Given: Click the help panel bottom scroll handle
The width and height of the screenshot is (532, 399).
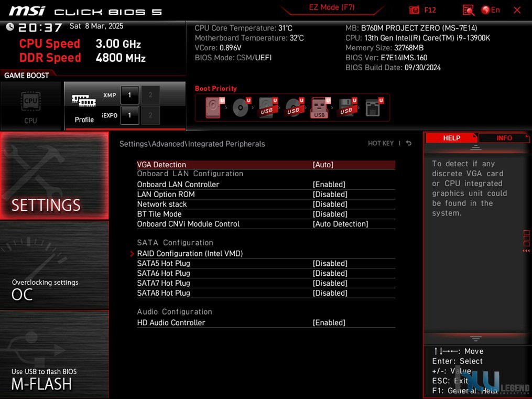Looking at the screenshot, I should tap(476, 339).
